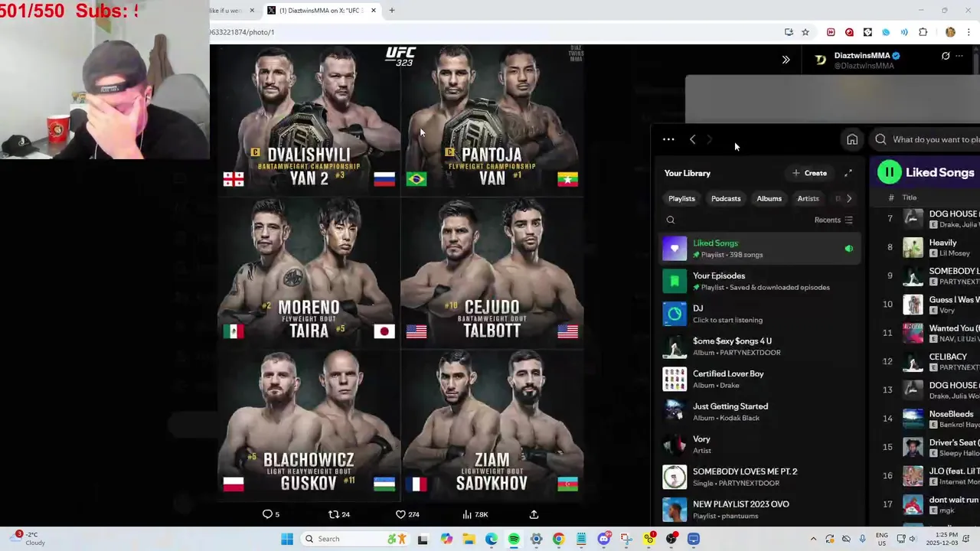This screenshot has height=551, width=980.
Task: Open Liked Songs playlist in library
Action: click(758, 249)
